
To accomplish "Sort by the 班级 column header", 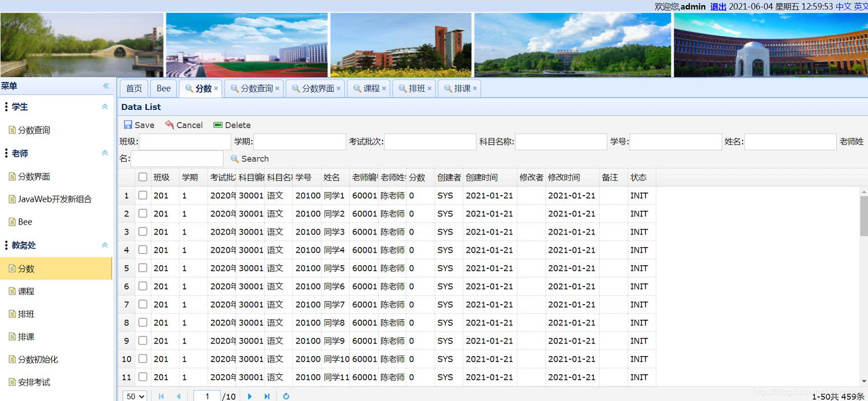I will pyautogui.click(x=165, y=178).
